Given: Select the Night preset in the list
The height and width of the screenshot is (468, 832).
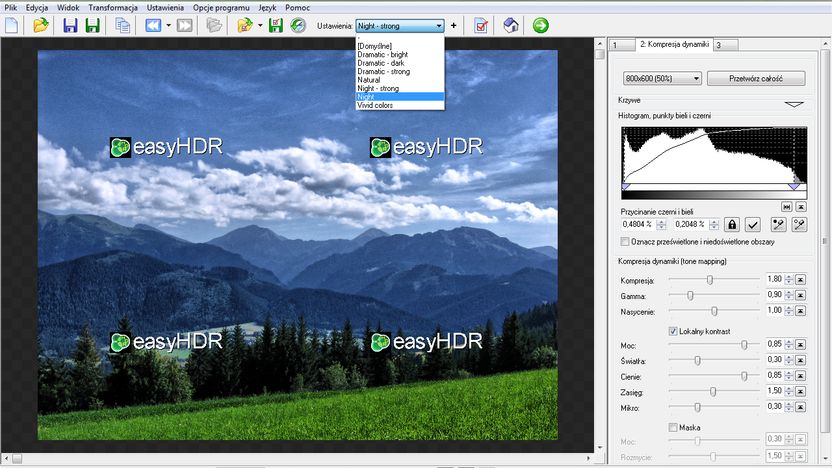Looking at the screenshot, I should (400, 97).
